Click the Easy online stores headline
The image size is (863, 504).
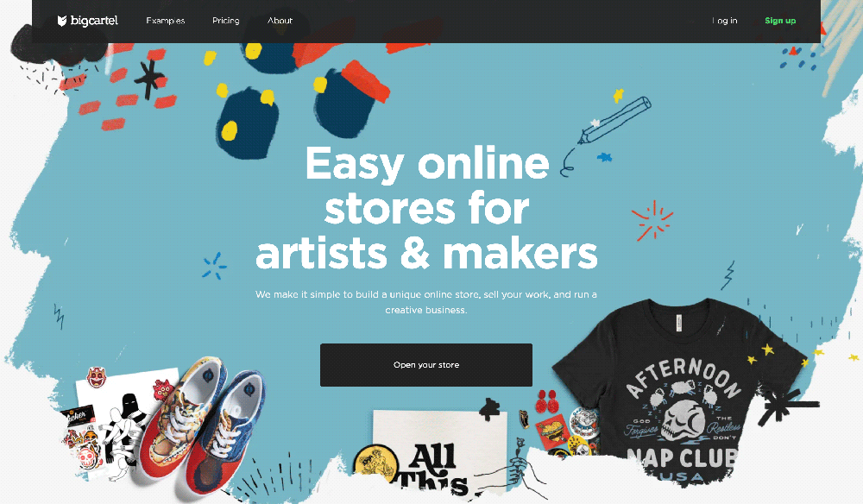pyautogui.click(x=426, y=208)
